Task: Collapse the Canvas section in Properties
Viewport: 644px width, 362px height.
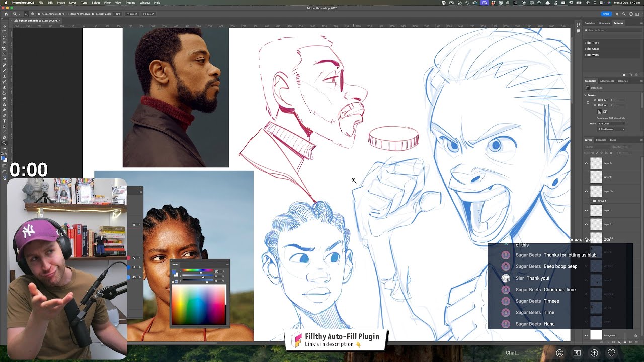Action: click(x=585, y=95)
